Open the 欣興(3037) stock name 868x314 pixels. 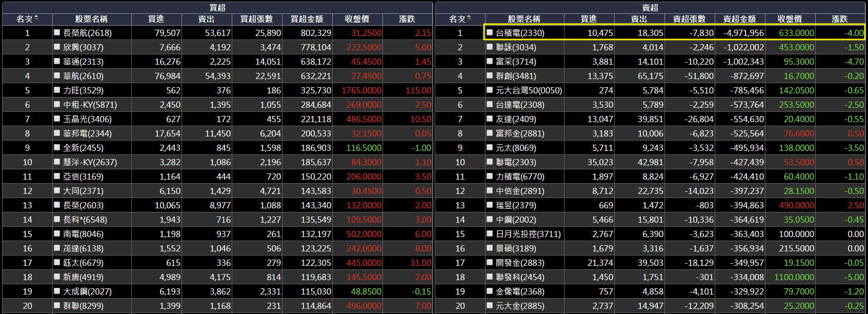83,47
